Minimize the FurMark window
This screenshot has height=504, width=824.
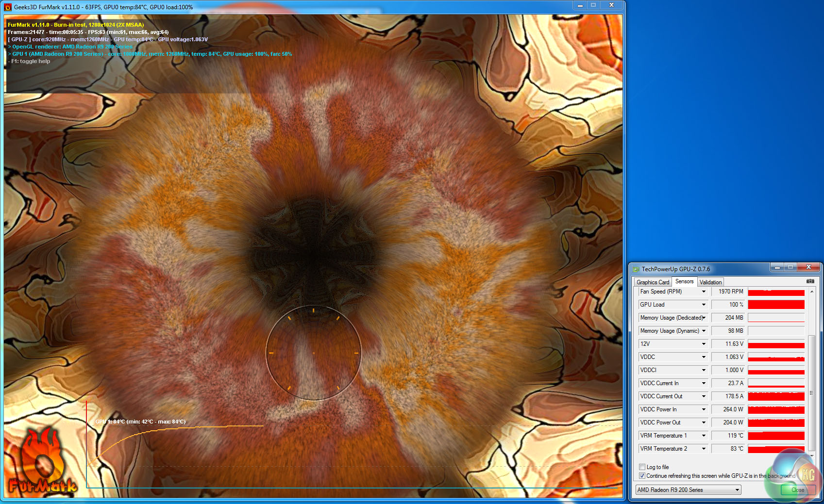pos(580,5)
